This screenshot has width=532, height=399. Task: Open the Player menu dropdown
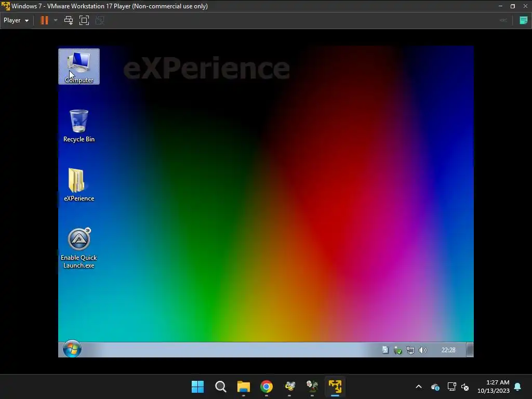(16, 20)
